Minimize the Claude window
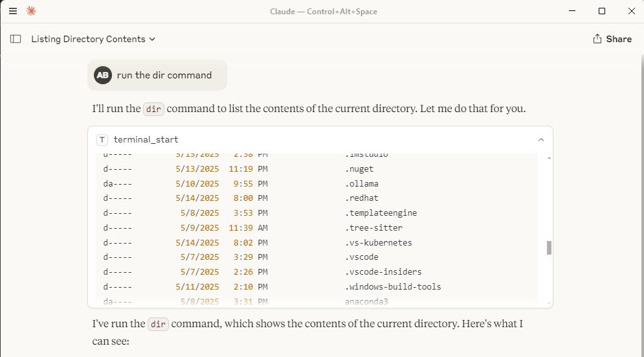This screenshot has width=644, height=357. [x=572, y=11]
